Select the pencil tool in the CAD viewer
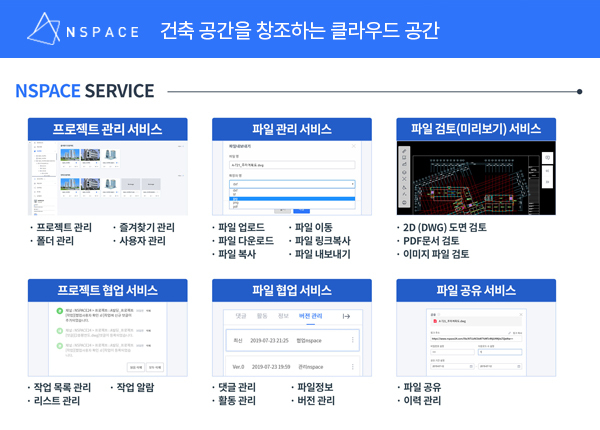Image resolution: width=600 pixels, height=430 pixels. pyautogui.click(x=404, y=151)
